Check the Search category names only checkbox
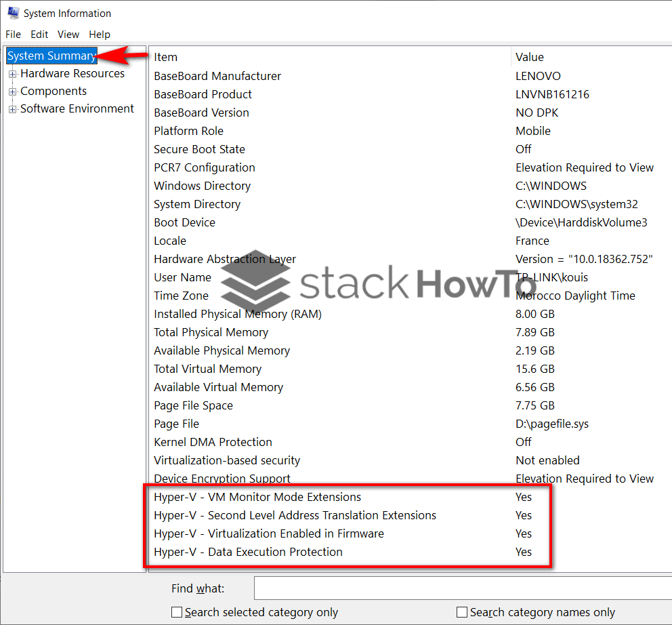672x625 pixels. [x=463, y=612]
